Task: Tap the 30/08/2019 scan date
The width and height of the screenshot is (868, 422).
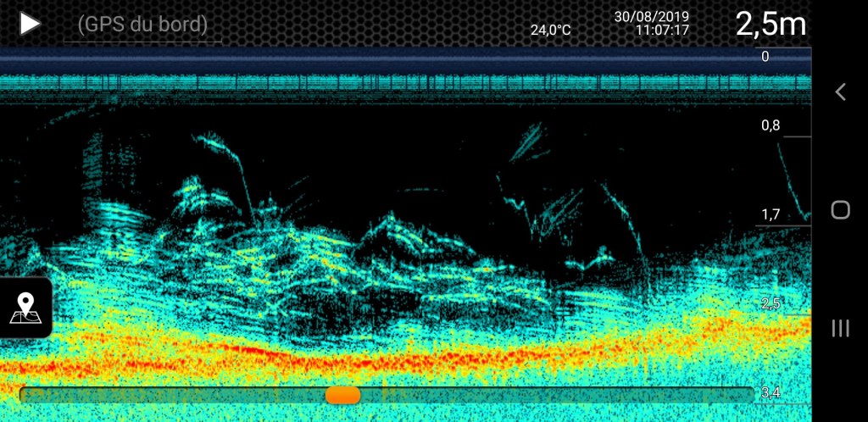Action: click(651, 16)
